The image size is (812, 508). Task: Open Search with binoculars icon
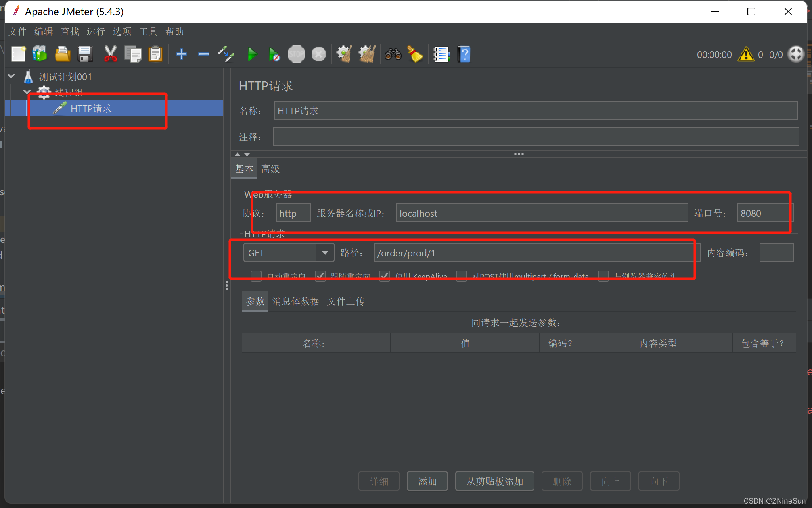(x=393, y=54)
